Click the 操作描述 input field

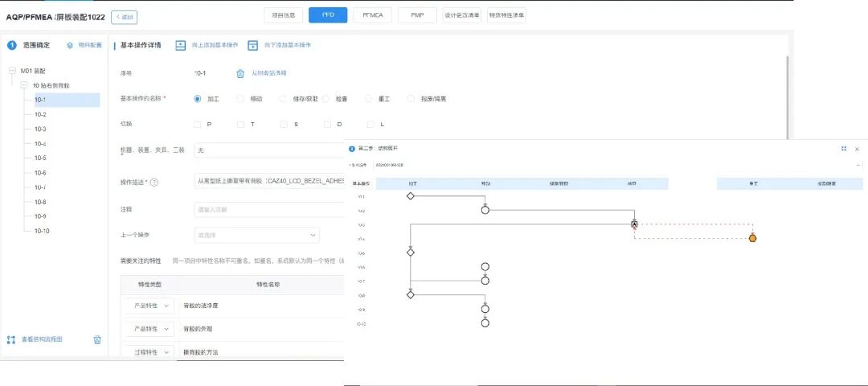[x=269, y=181]
